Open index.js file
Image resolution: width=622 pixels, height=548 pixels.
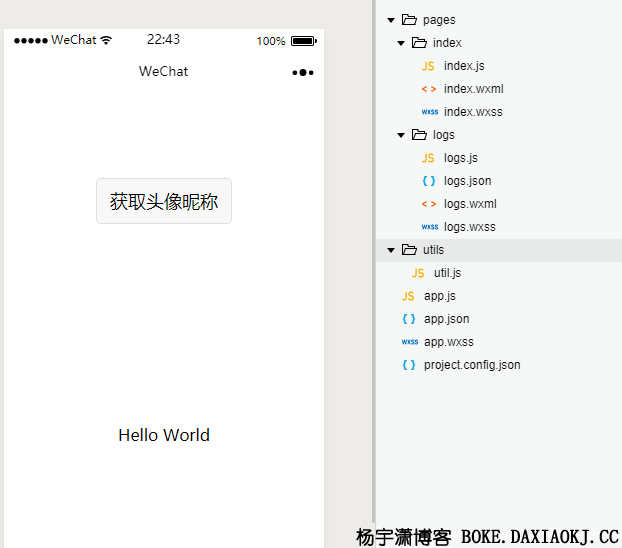click(464, 66)
